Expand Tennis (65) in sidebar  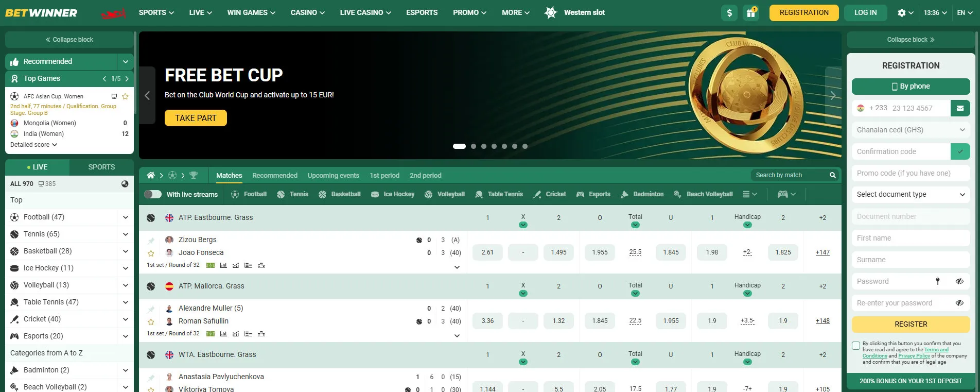click(126, 234)
